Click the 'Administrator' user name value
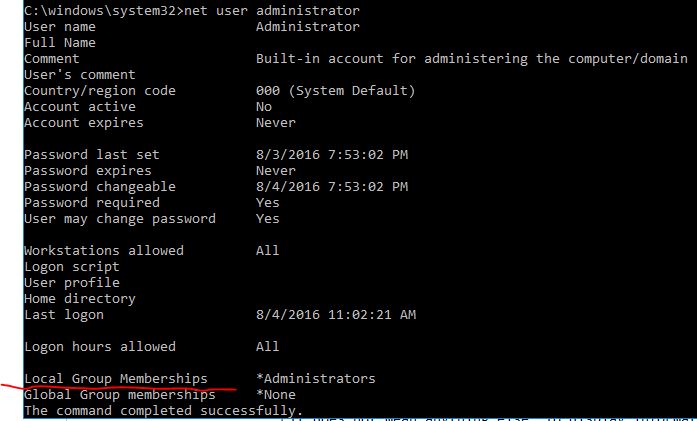Screen dimensions: 697x421 (308, 27)
